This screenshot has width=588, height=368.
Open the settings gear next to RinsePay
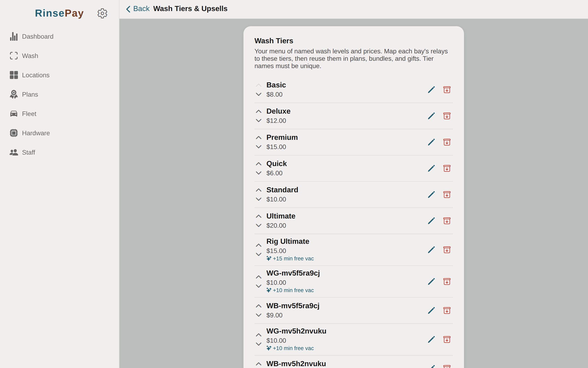(x=102, y=13)
